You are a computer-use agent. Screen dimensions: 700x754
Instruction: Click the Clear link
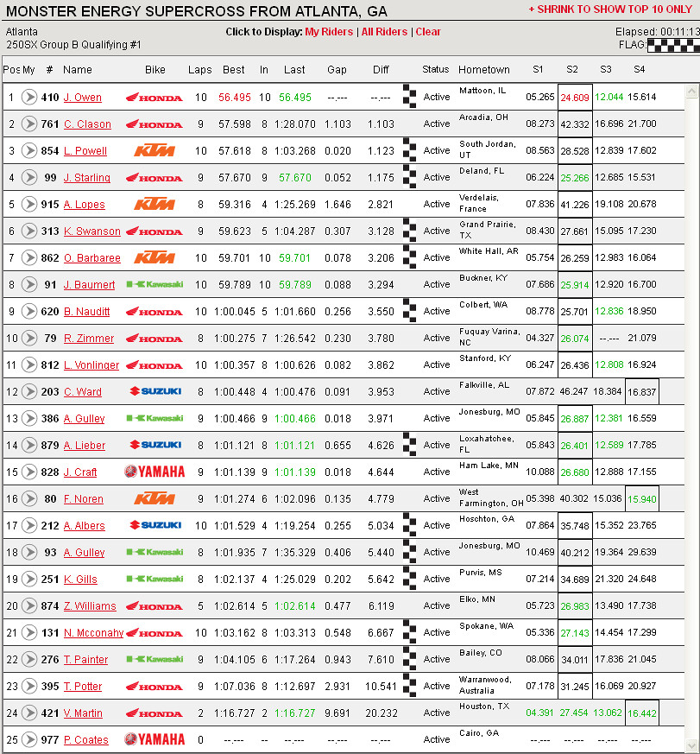[428, 32]
